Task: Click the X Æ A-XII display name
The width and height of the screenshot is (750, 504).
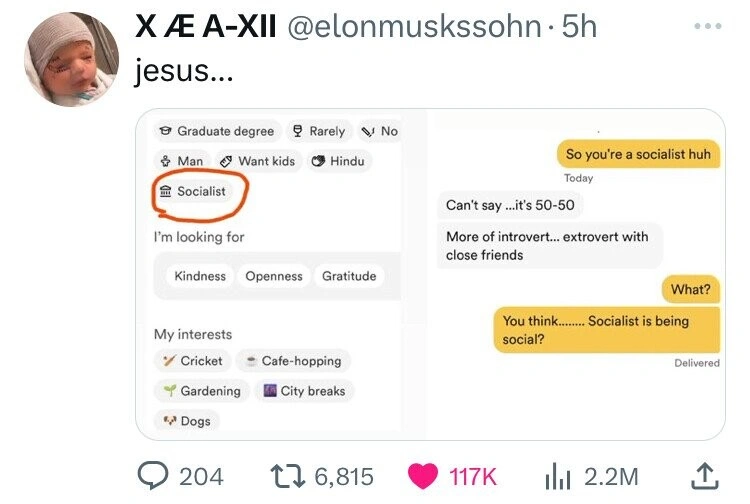Action: pos(206,27)
